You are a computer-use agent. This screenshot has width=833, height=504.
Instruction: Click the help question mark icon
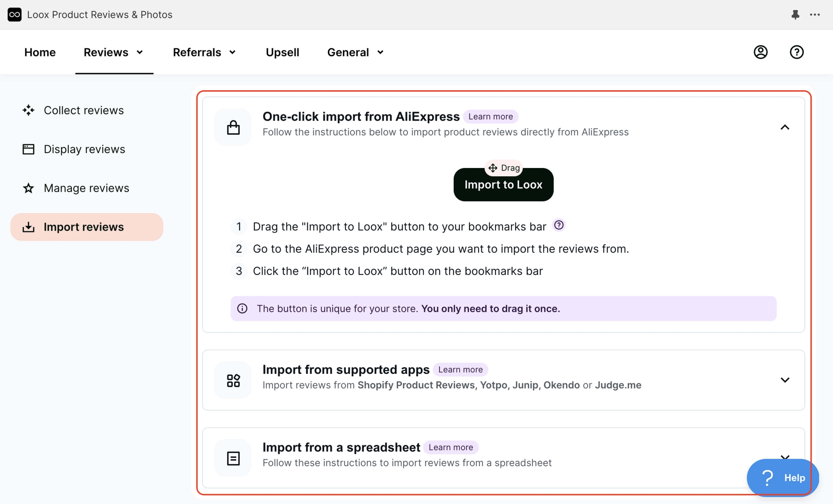(x=797, y=52)
